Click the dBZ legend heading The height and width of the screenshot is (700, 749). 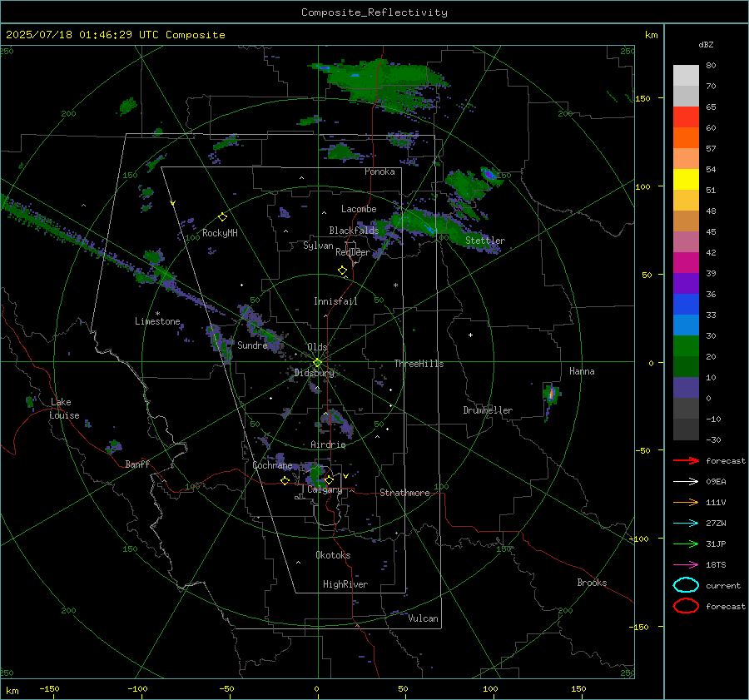pos(706,44)
